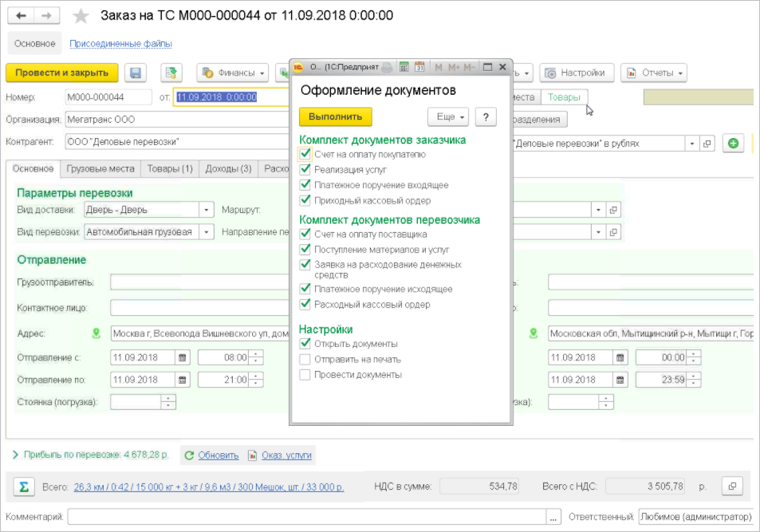This screenshot has width=760, height=532.
Task: Open the Еще menu in dialog
Action: [x=448, y=117]
